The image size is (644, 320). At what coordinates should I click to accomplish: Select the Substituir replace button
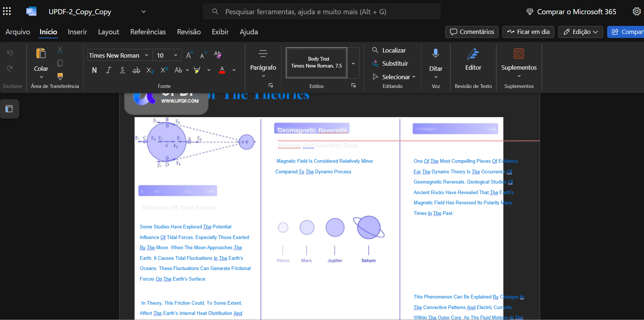(390, 63)
